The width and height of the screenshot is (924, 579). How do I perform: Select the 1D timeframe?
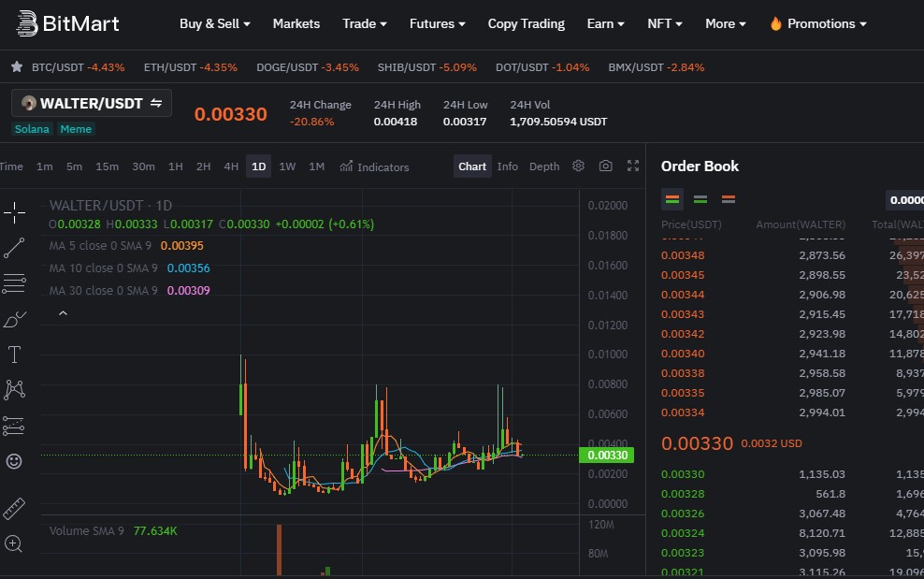coord(259,166)
